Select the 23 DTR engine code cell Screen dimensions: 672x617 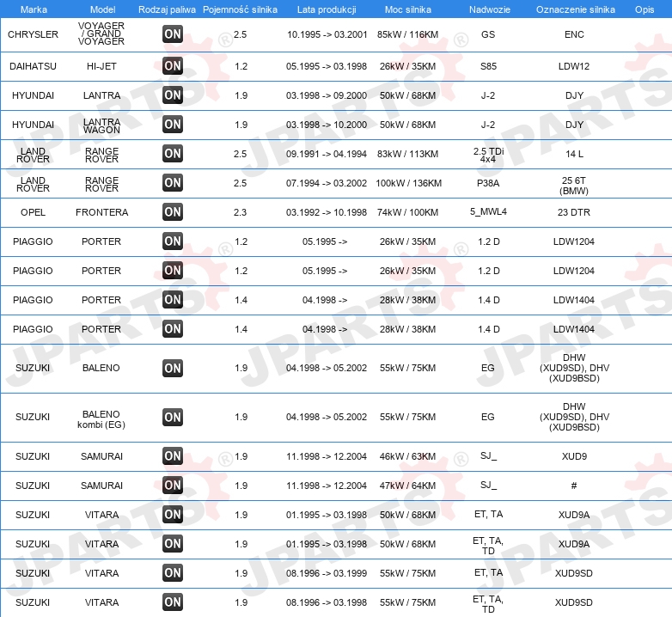tap(574, 212)
